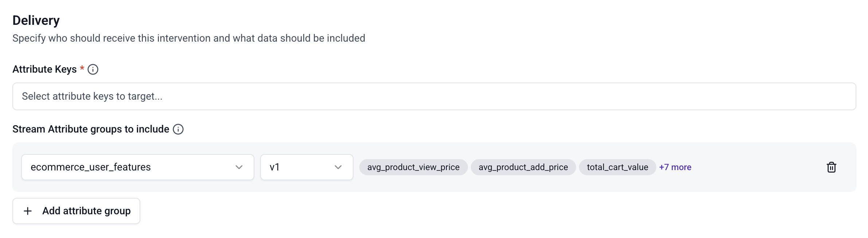Click the Attribute Keys label
868x238 pixels.
coord(44,69)
